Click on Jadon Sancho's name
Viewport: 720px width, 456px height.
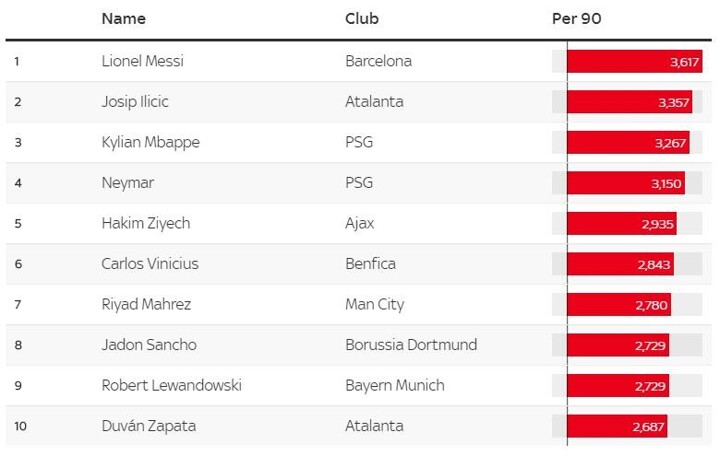coord(149,345)
